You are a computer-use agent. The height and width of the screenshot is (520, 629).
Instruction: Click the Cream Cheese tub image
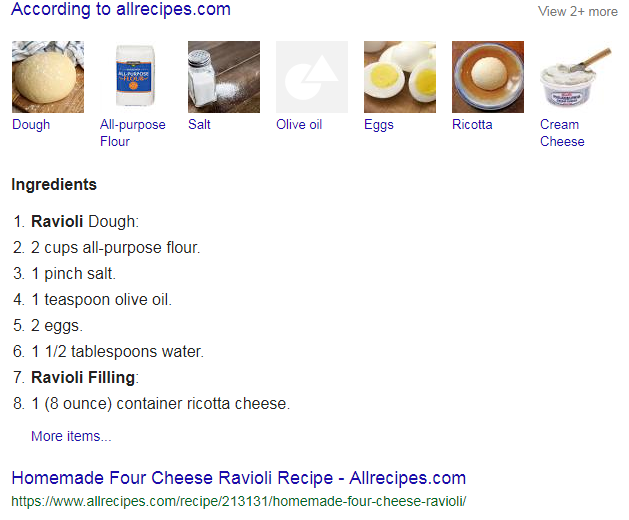click(x=576, y=77)
